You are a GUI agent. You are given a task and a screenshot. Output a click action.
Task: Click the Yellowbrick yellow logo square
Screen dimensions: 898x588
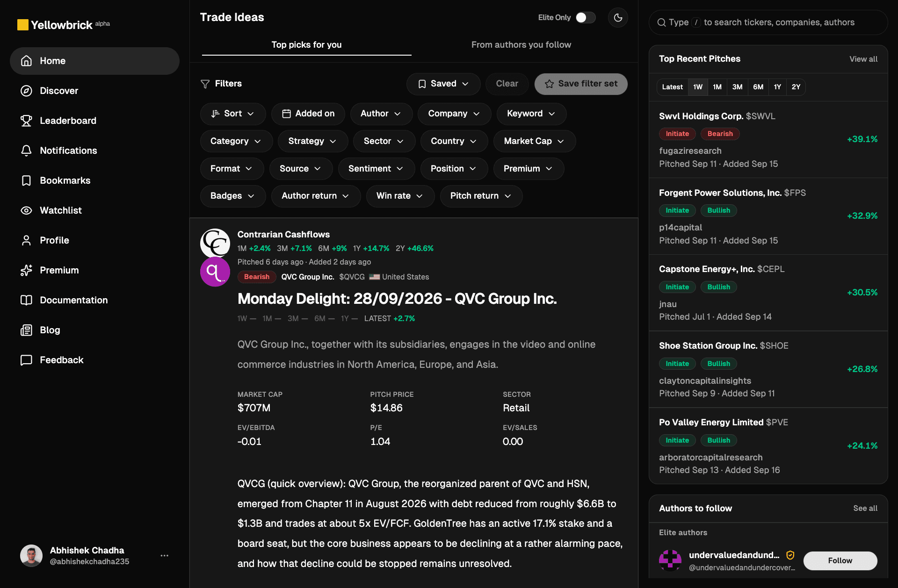tap(22, 25)
